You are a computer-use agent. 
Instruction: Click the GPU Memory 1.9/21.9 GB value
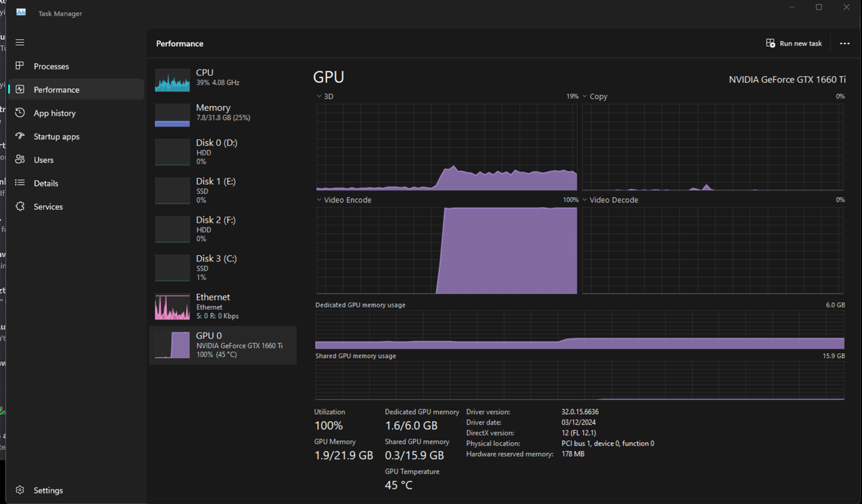pos(343,456)
